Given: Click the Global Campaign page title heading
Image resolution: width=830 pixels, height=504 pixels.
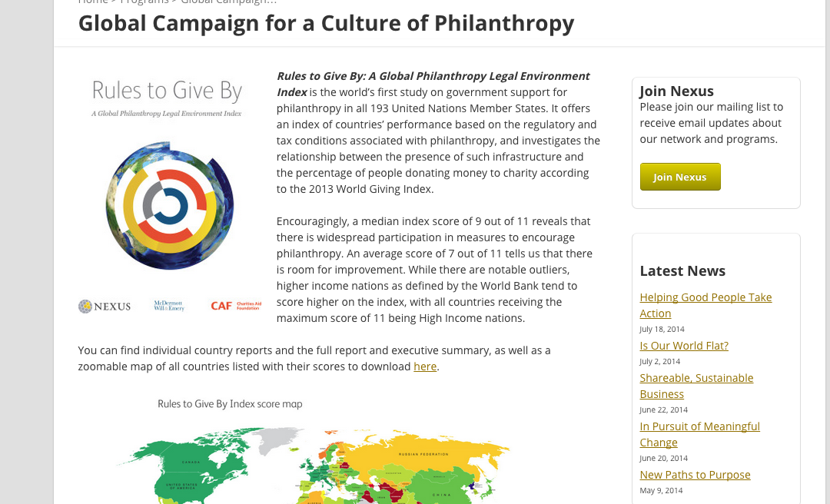Looking at the screenshot, I should point(326,23).
